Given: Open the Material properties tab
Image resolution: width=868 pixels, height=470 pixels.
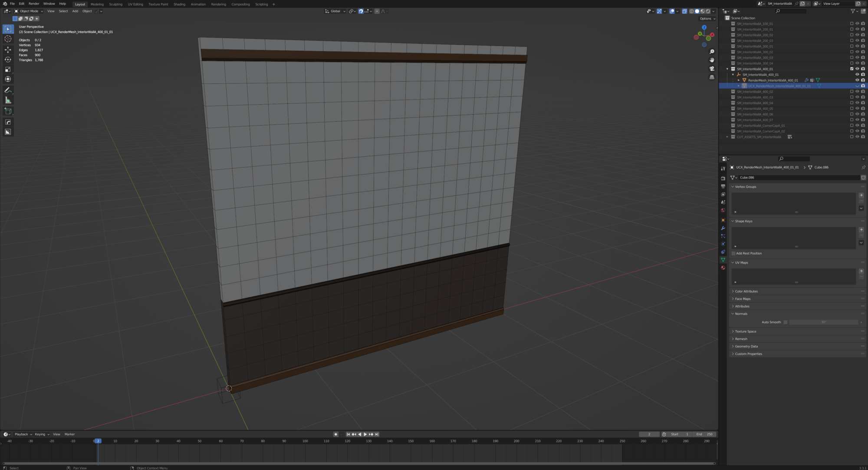Looking at the screenshot, I should coord(723,268).
